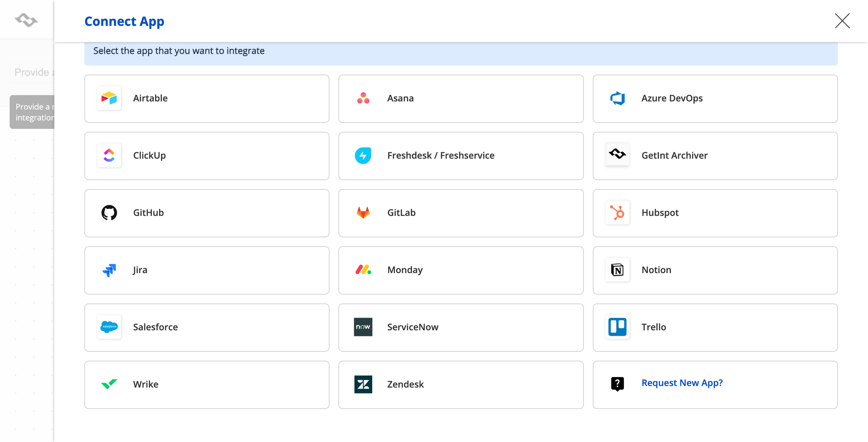
Task: Select the Zendesk icon
Action: [x=363, y=384]
